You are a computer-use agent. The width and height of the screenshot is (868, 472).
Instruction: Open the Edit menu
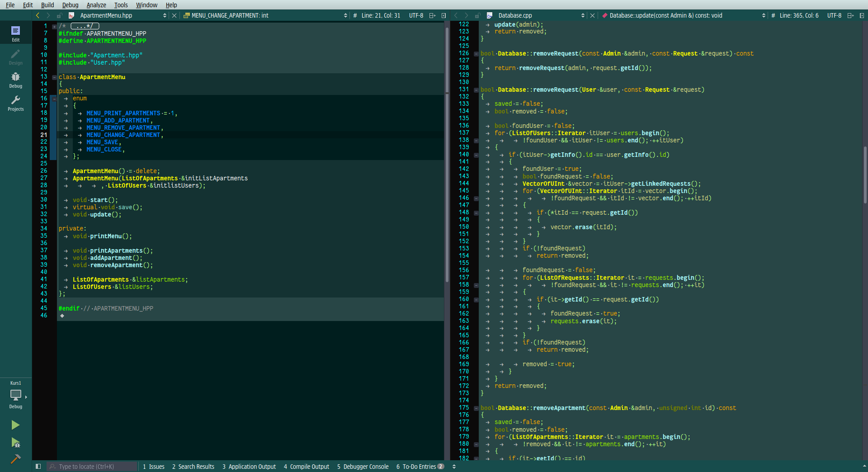28,5
